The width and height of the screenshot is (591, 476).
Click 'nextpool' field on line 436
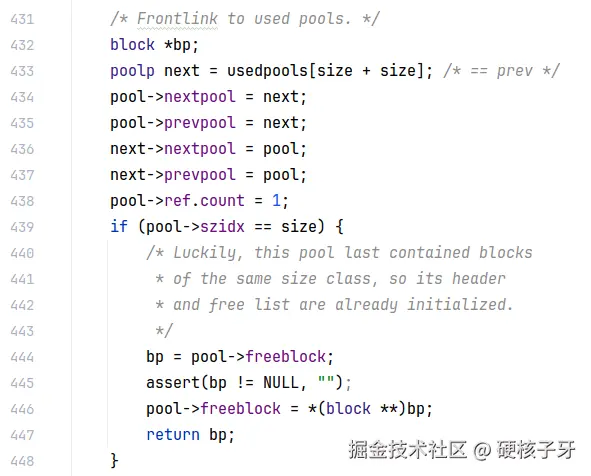pyautogui.click(x=200, y=148)
